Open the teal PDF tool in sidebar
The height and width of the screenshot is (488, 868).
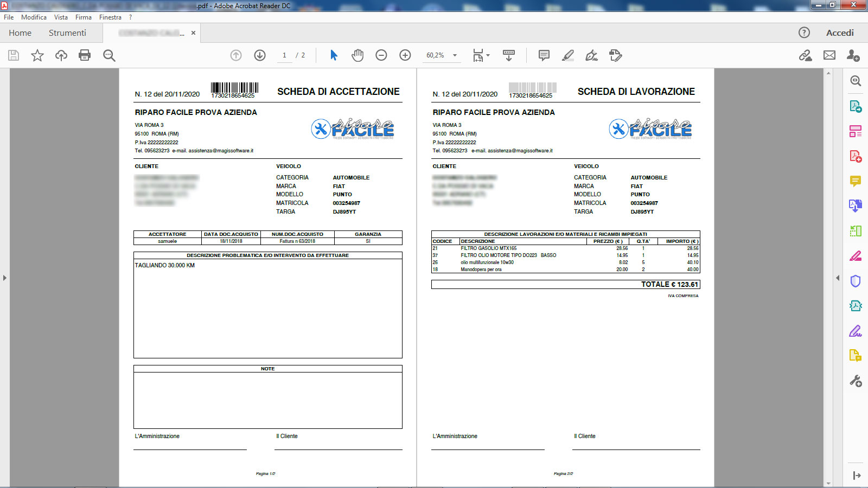click(x=856, y=306)
